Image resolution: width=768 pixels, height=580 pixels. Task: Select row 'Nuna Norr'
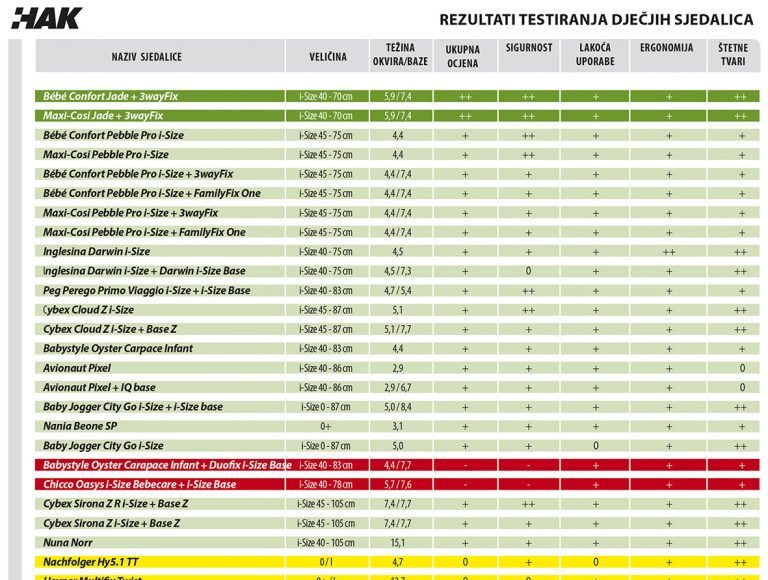coord(397,543)
